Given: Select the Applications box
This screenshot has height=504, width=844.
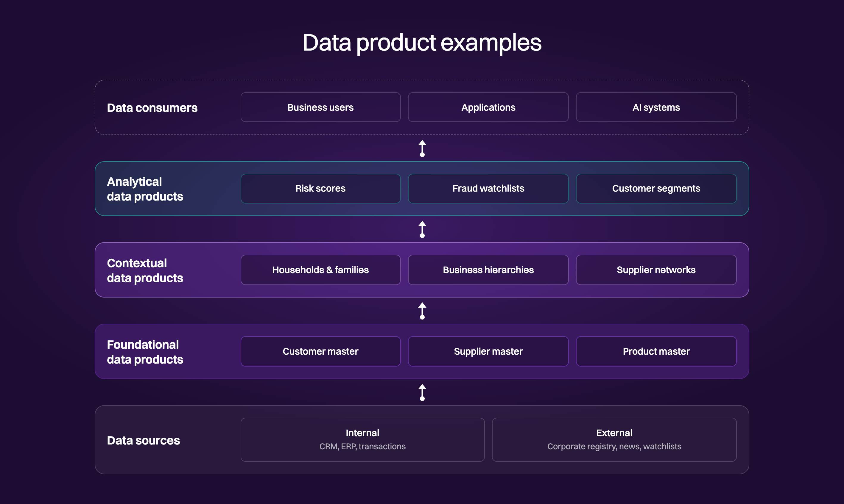Looking at the screenshot, I should [x=488, y=107].
